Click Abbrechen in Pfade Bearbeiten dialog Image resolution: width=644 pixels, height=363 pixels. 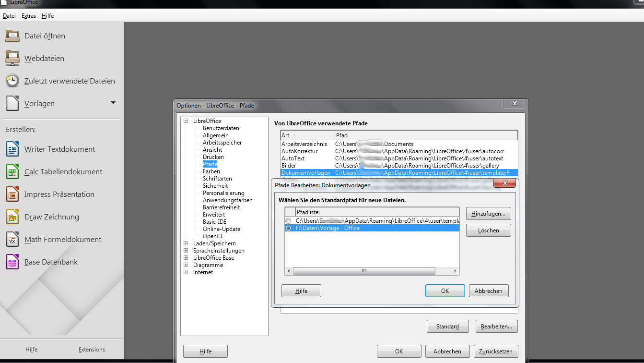(489, 291)
